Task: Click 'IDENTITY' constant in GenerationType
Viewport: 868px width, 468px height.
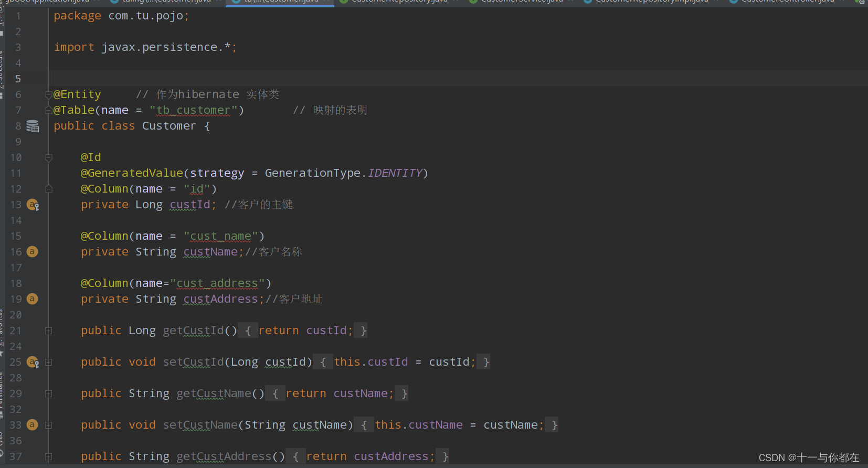Action: tap(395, 173)
